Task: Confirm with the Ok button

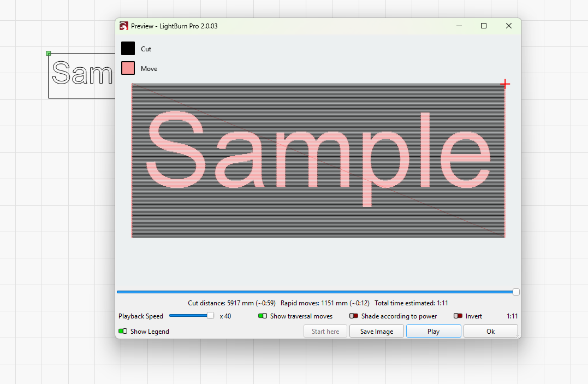Action: [x=490, y=332]
